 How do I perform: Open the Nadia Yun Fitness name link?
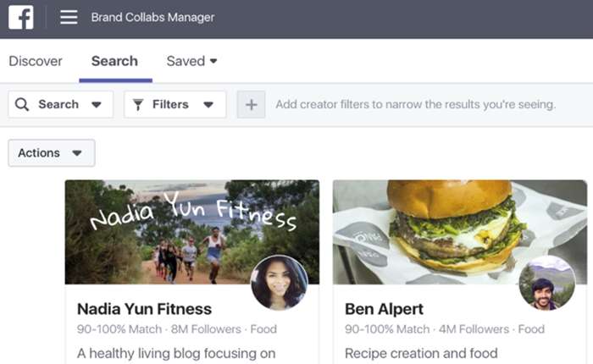point(144,309)
